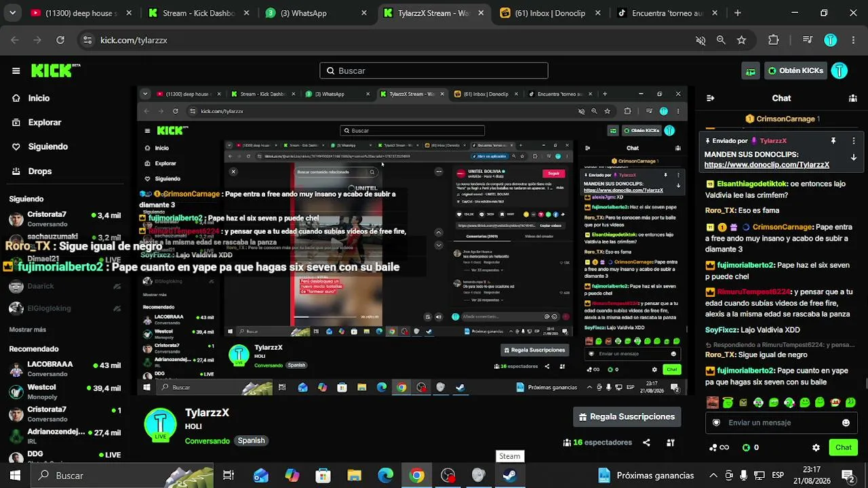Open the zoom magnifier in address bar
This screenshot has width=868, height=488.
722,40
